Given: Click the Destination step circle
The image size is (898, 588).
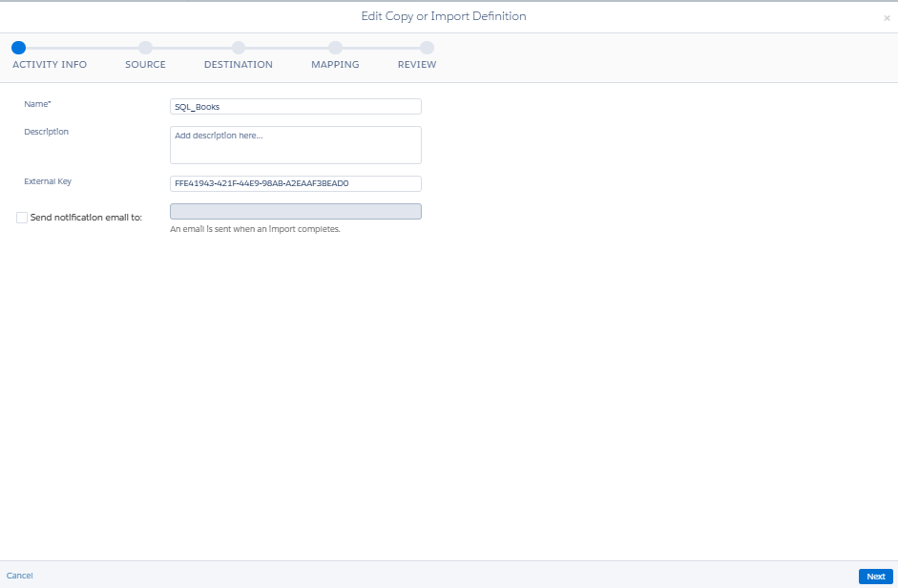Looking at the screenshot, I should (x=239, y=48).
